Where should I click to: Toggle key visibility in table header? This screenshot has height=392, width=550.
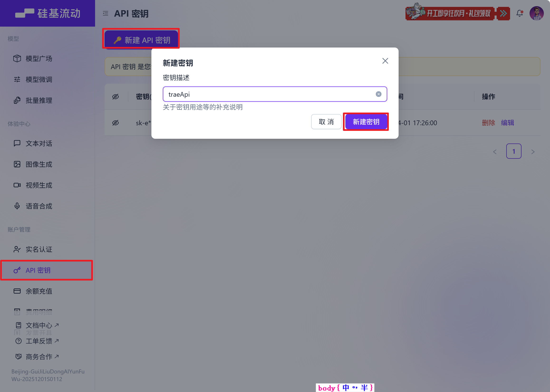click(116, 97)
